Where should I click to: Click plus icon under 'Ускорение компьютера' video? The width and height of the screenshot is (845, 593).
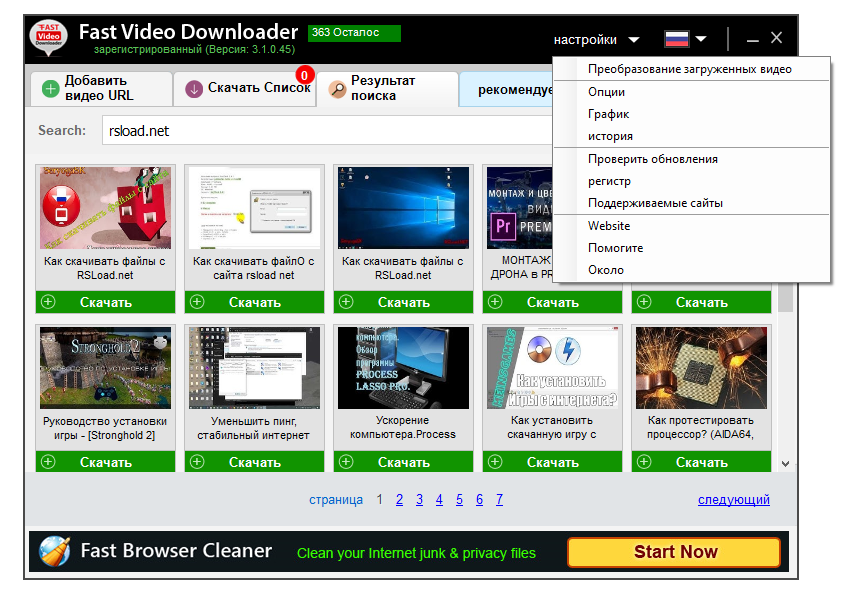tap(347, 462)
